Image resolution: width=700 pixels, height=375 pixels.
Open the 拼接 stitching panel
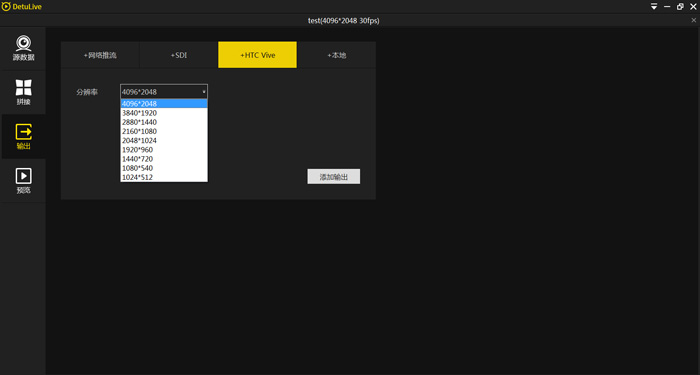point(23,92)
